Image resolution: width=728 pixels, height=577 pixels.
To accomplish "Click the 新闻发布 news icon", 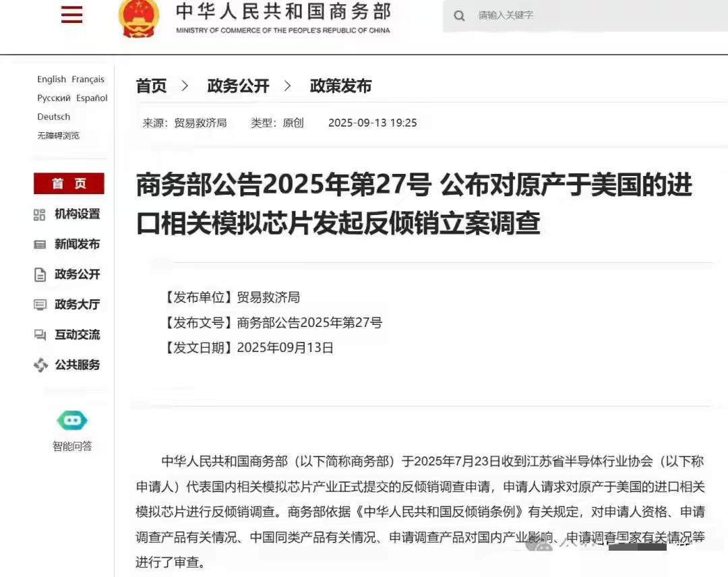I will click(x=40, y=245).
